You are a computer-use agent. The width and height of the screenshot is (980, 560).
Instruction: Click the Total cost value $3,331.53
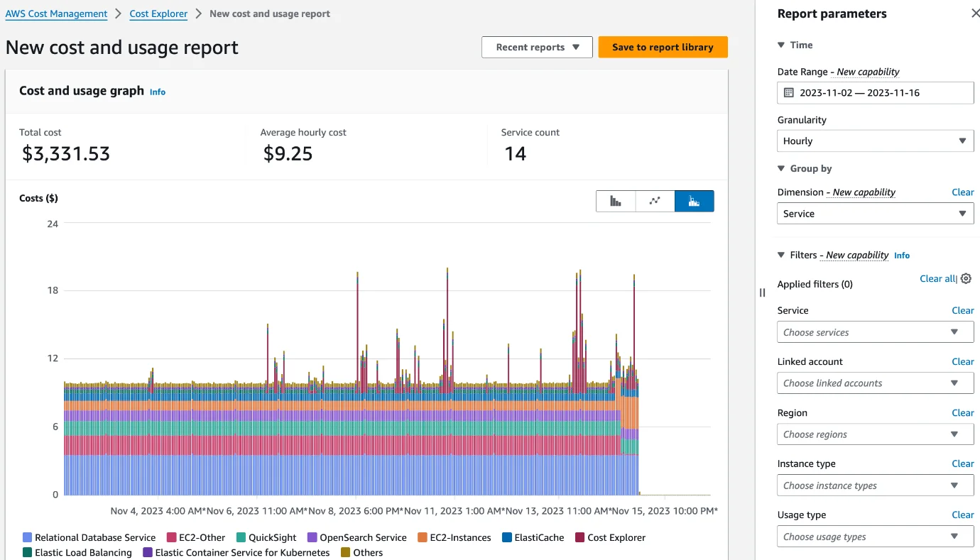click(x=66, y=153)
